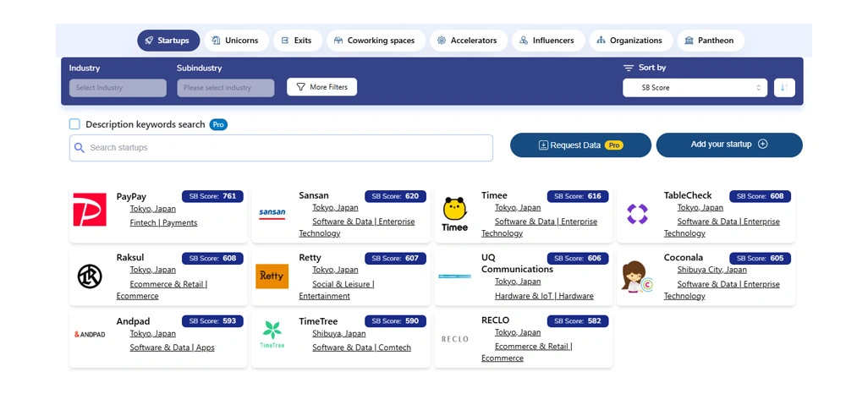Open UQ Communications startup name
The image size is (868, 394).
[517, 264]
